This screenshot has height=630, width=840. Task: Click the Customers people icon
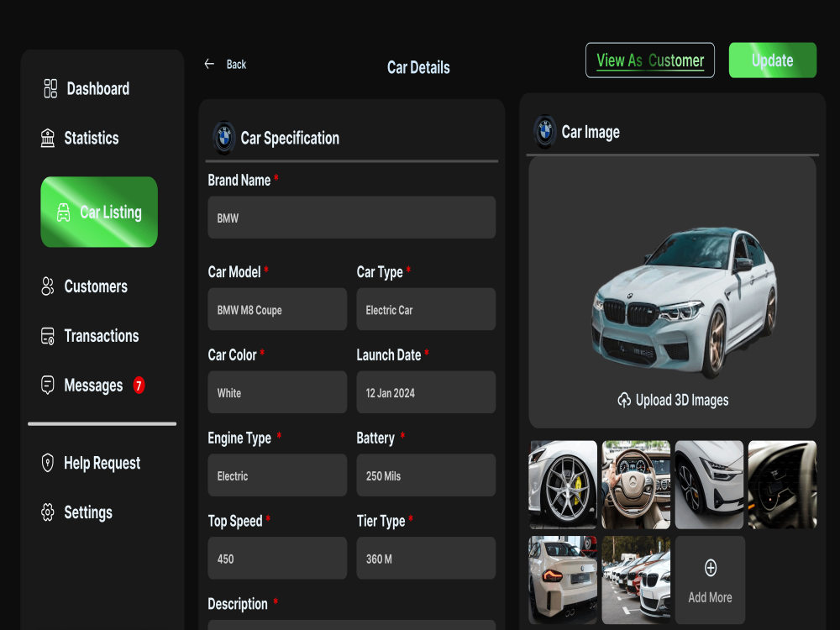click(x=48, y=286)
